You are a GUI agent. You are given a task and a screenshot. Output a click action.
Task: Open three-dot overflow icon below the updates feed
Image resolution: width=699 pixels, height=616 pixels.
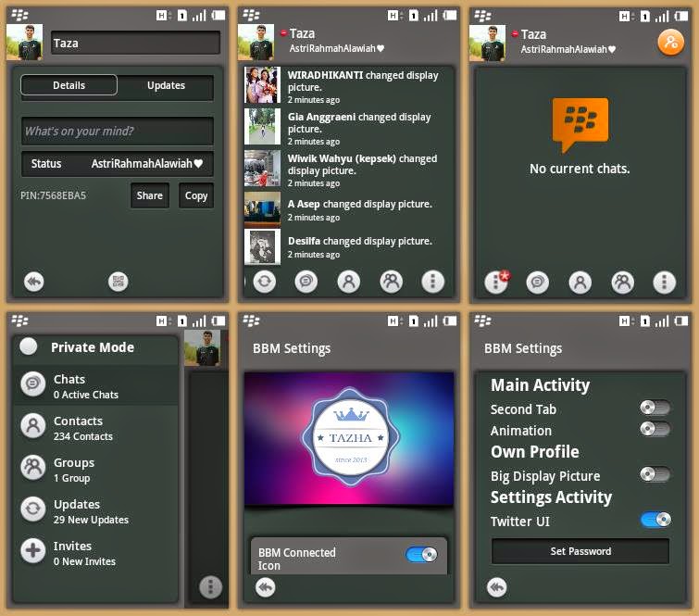click(x=433, y=282)
